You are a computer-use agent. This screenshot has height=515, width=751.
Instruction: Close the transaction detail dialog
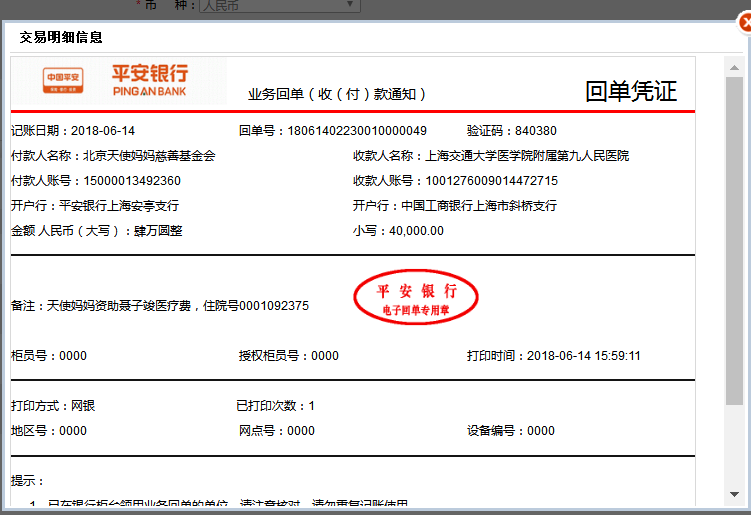(744, 23)
